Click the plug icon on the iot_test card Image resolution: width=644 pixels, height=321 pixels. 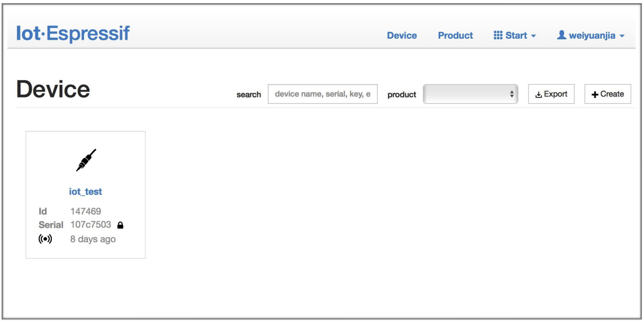[x=86, y=160]
